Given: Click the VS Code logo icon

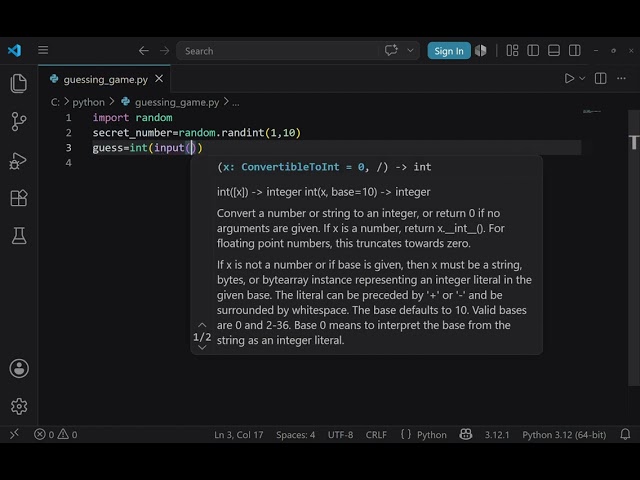Looking at the screenshot, I should (x=14, y=51).
